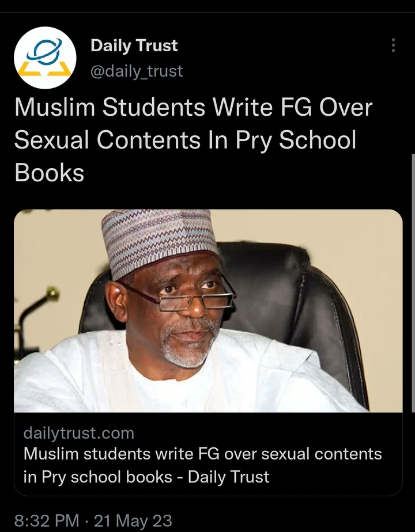Viewport: 415px width, 532px height.
Task: Tap the eyeglasses in the article image
Action: (183, 295)
